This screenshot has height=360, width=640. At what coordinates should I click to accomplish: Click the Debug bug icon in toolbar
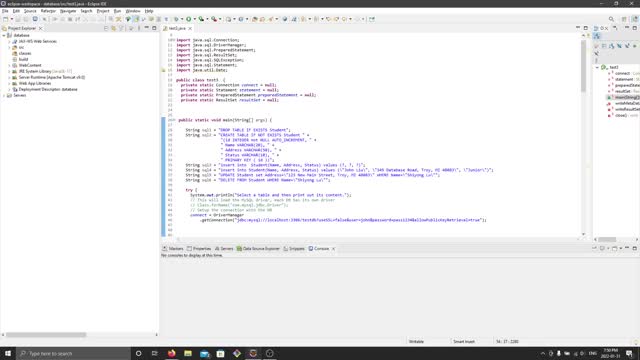(x=176, y=19)
